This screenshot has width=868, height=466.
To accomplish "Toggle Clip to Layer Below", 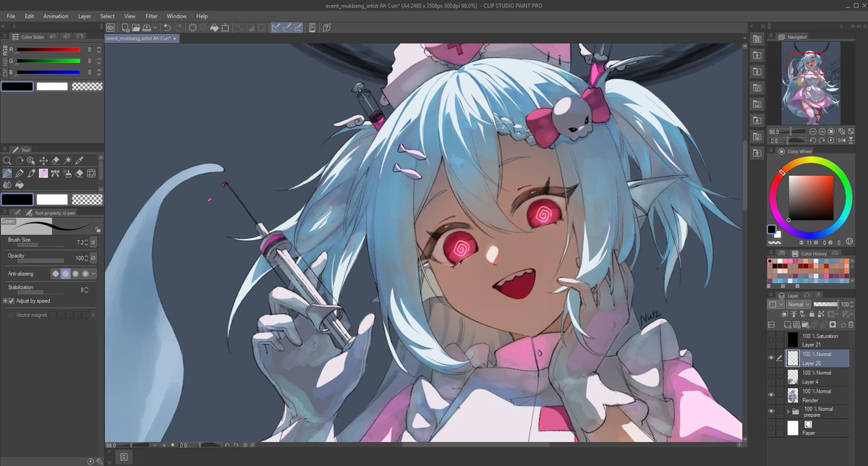I will point(784,313).
